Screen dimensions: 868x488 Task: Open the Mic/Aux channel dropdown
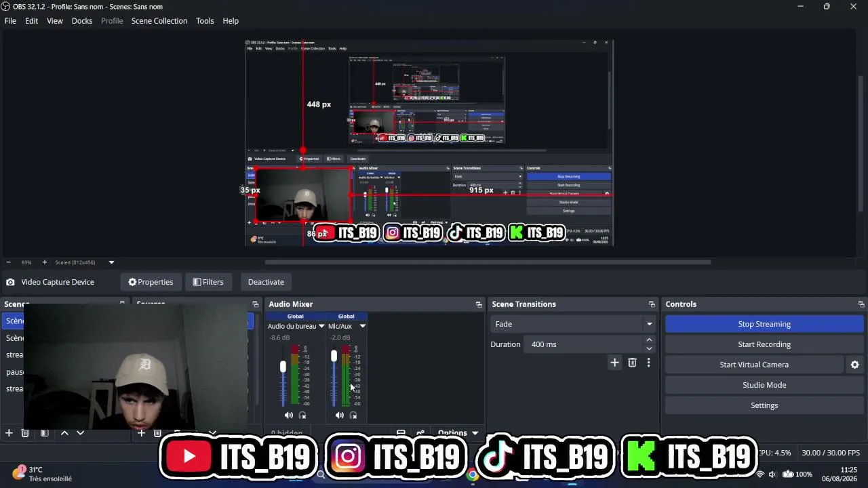(362, 326)
